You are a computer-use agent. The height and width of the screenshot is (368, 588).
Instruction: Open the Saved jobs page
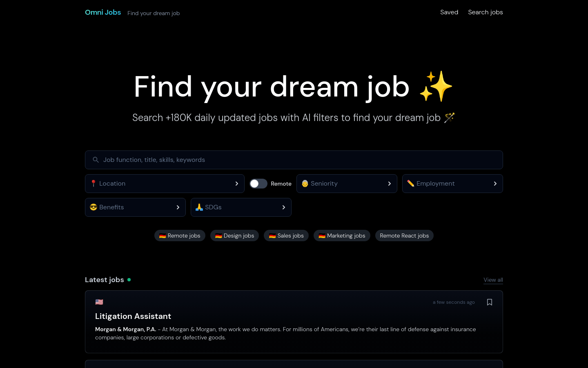(449, 12)
